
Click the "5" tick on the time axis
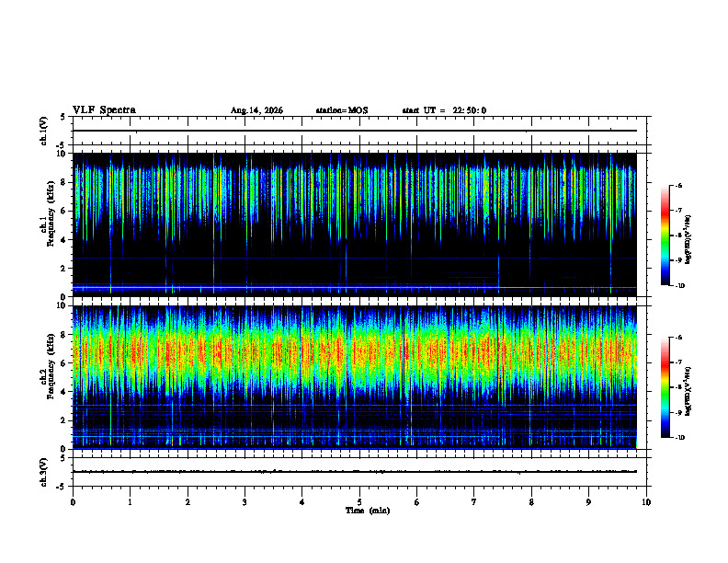tap(359, 502)
